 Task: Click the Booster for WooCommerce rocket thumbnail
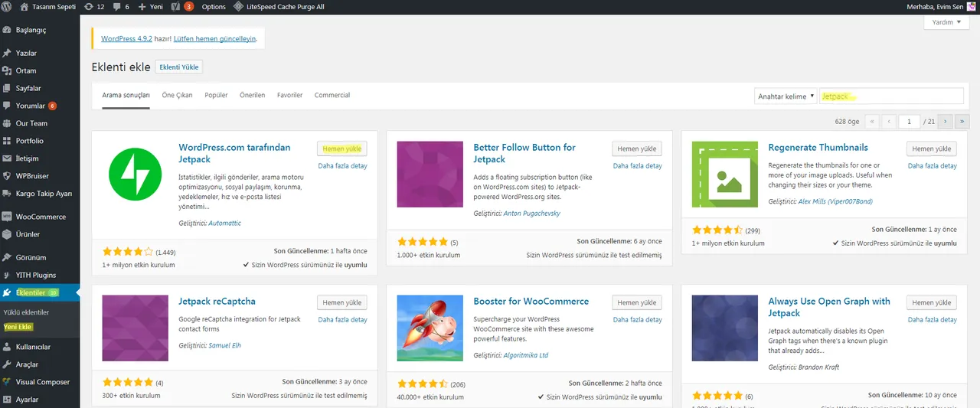point(430,328)
